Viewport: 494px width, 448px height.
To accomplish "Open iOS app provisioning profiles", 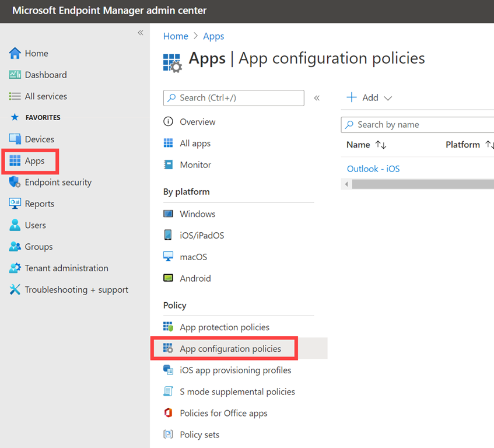I will pos(235,370).
